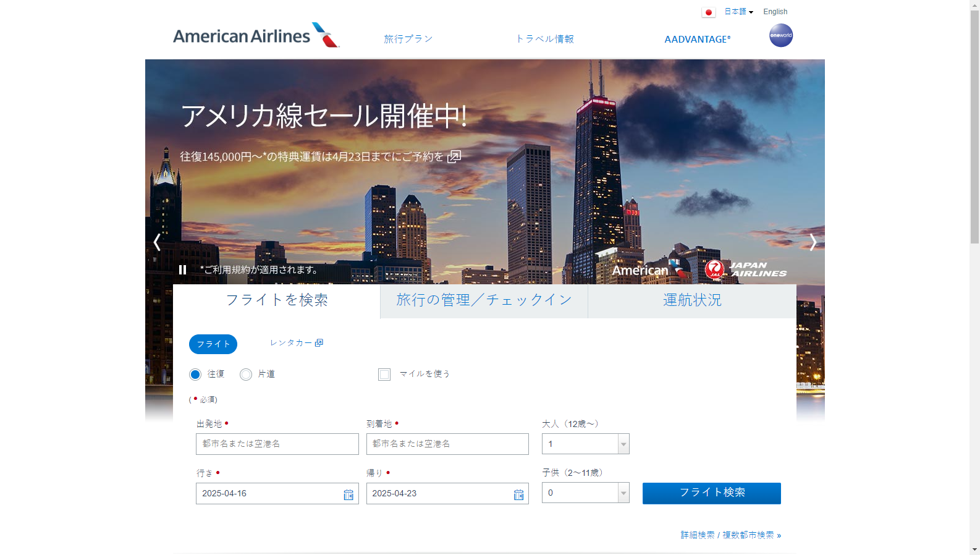Advance to next banner slide

pos(813,242)
